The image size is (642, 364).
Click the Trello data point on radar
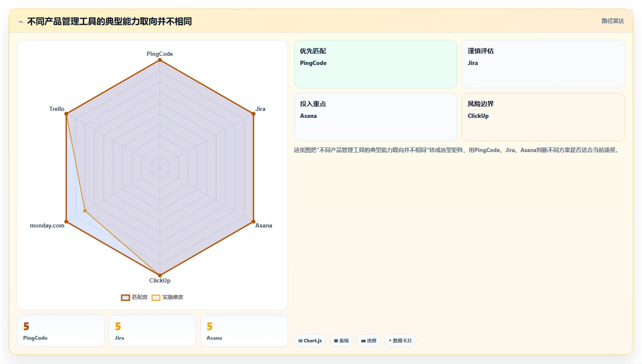click(66, 114)
